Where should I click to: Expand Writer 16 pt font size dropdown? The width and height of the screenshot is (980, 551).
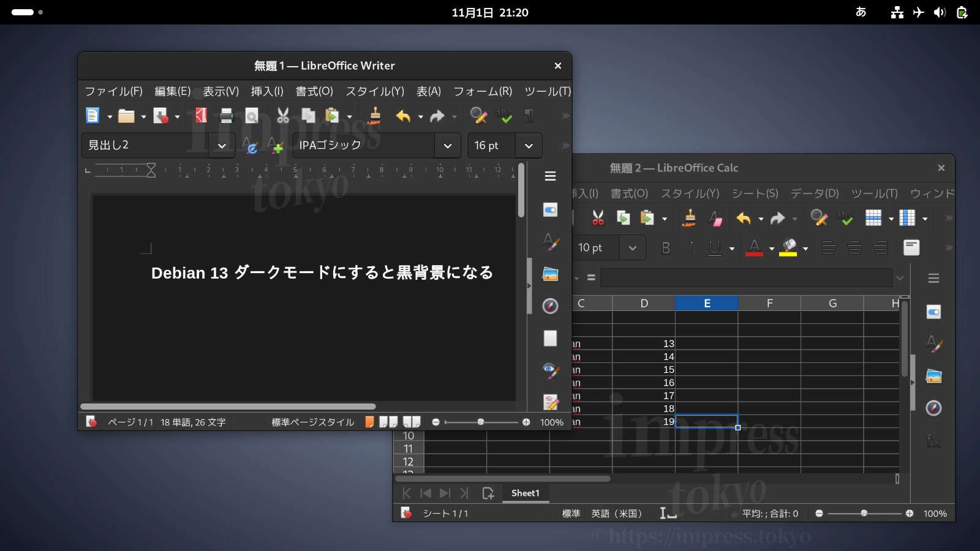pyautogui.click(x=529, y=146)
